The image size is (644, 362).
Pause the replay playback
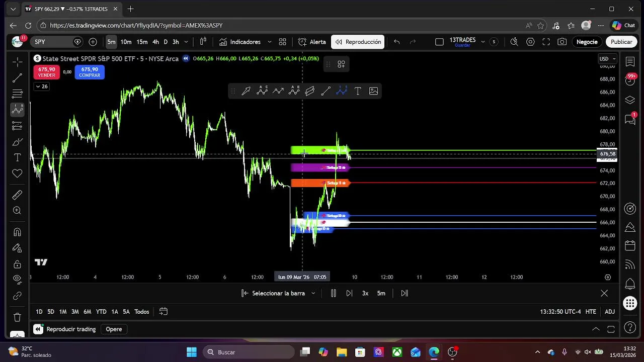333,293
